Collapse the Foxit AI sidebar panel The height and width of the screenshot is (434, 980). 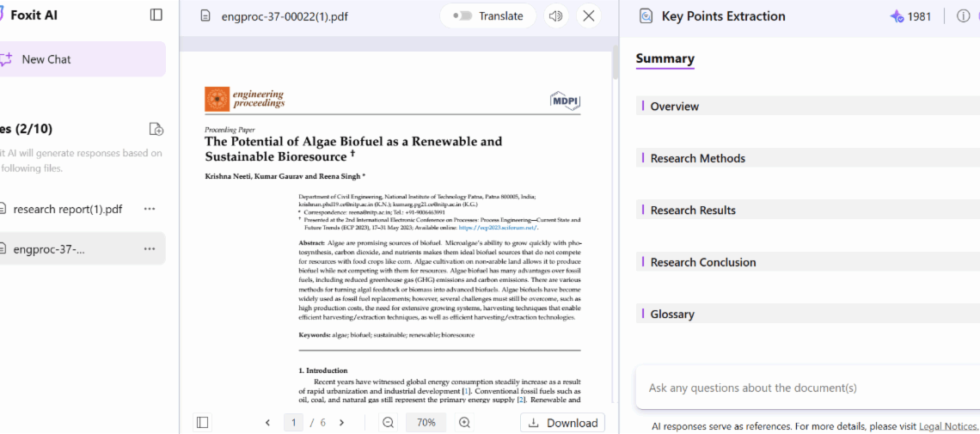click(156, 15)
